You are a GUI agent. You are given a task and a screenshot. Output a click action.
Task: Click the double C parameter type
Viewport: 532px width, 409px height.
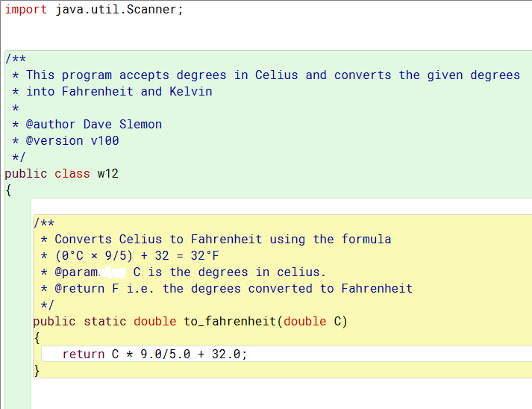click(305, 321)
